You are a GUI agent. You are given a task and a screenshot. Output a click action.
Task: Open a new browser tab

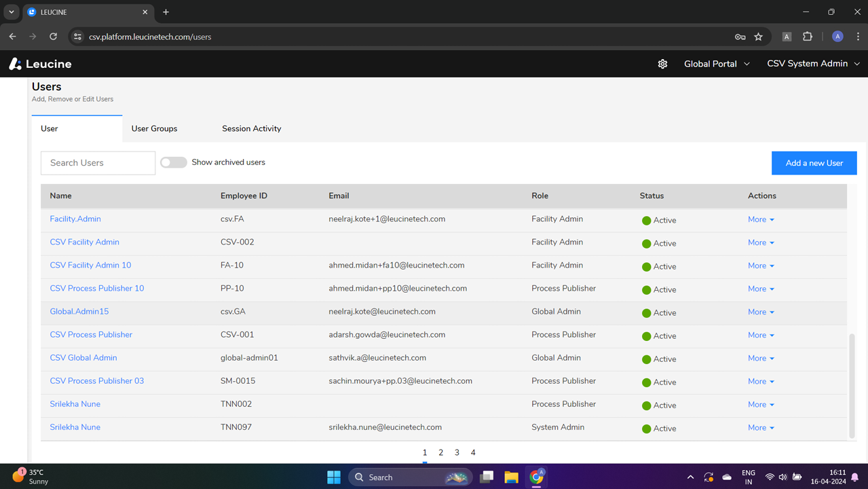click(x=166, y=12)
